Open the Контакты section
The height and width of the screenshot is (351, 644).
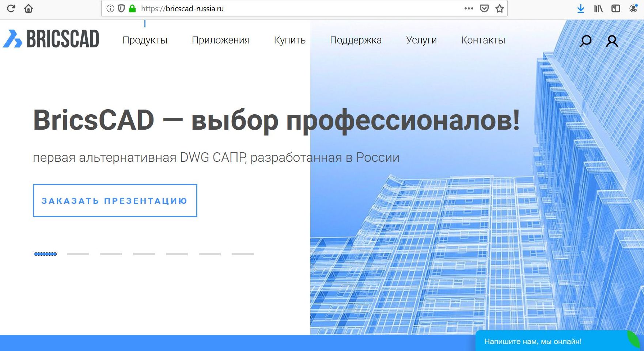(x=483, y=40)
